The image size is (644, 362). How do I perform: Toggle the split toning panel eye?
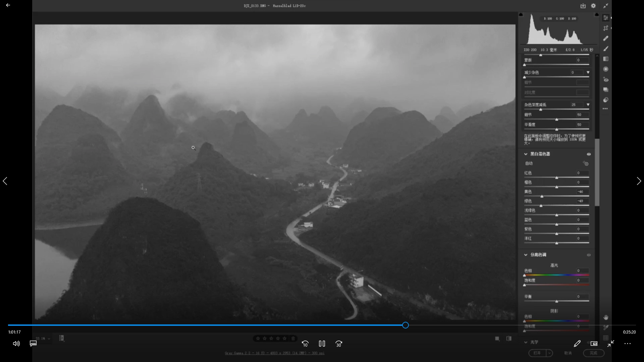589,255
